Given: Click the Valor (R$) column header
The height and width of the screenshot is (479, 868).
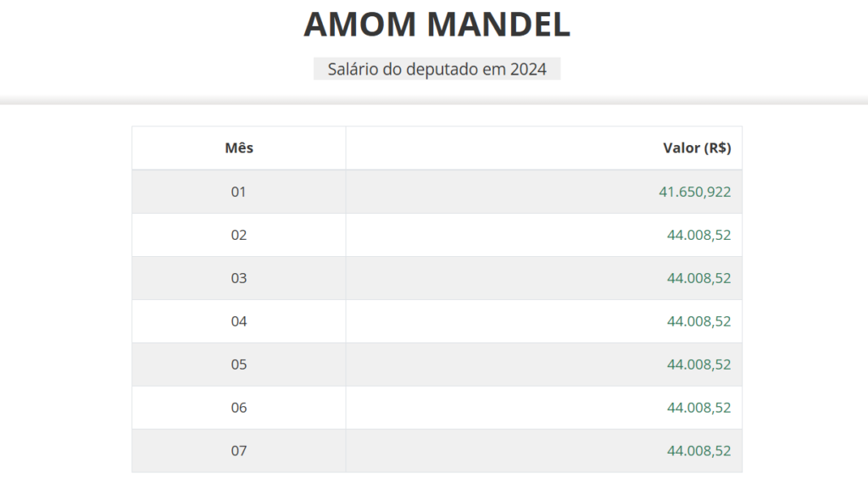Looking at the screenshot, I should click(x=697, y=148).
